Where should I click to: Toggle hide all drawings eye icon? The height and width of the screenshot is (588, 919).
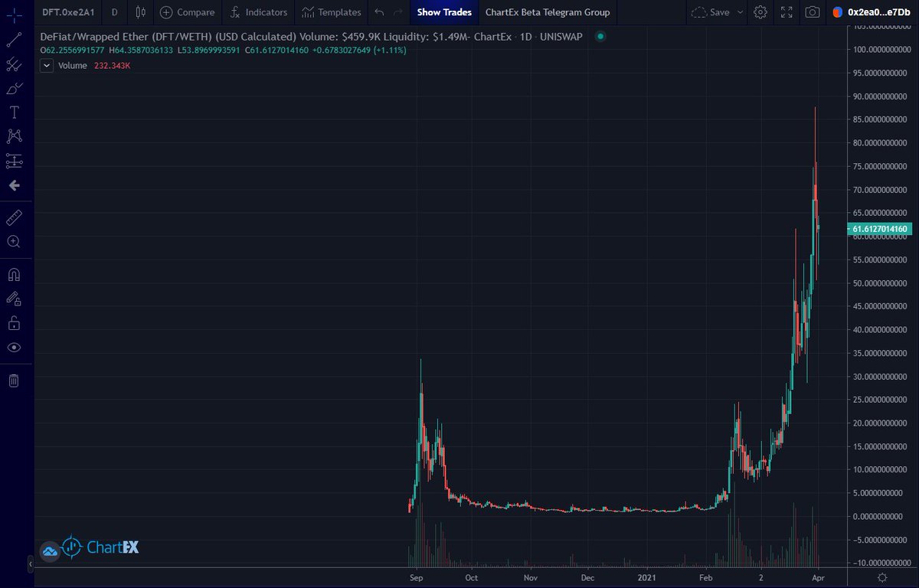[x=14, y=347]
